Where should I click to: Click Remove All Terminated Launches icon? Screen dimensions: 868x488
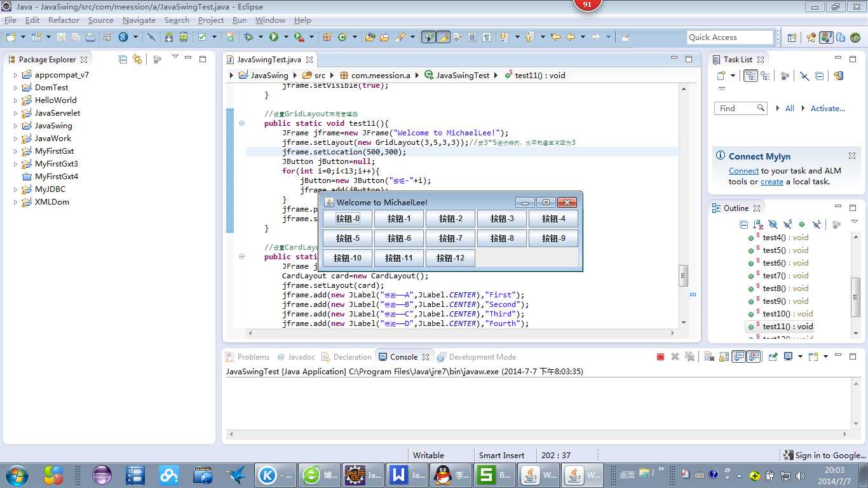tap(689, 356)
